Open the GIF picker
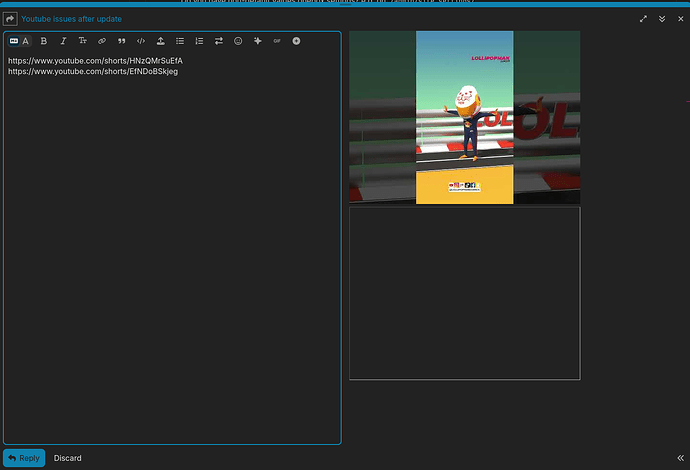 (277, 41)
